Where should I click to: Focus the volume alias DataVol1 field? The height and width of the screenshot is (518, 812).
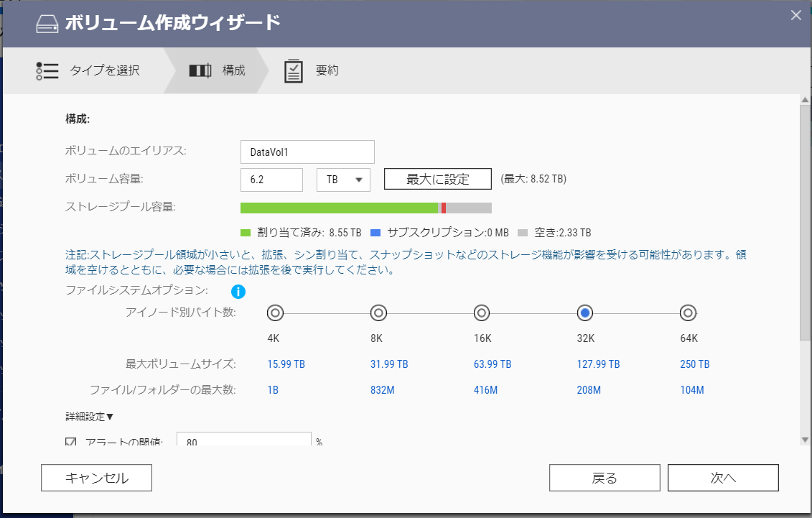coord(307,152)
